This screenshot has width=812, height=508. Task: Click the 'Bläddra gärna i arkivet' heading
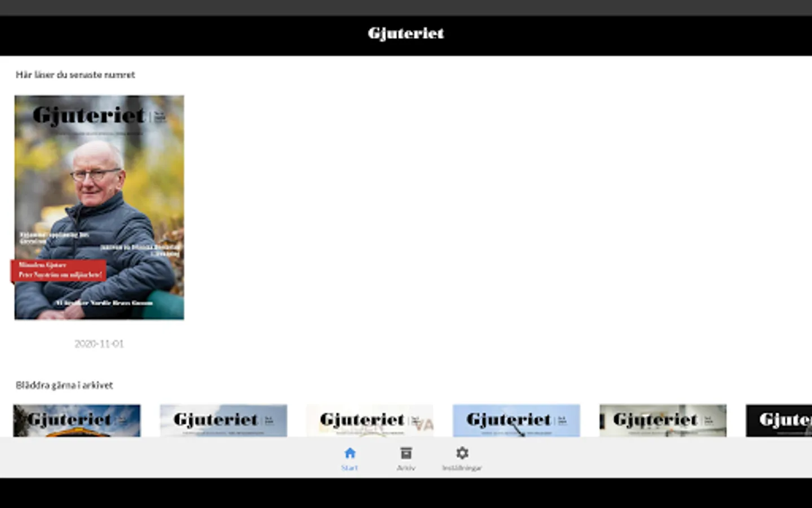(64, 385)
